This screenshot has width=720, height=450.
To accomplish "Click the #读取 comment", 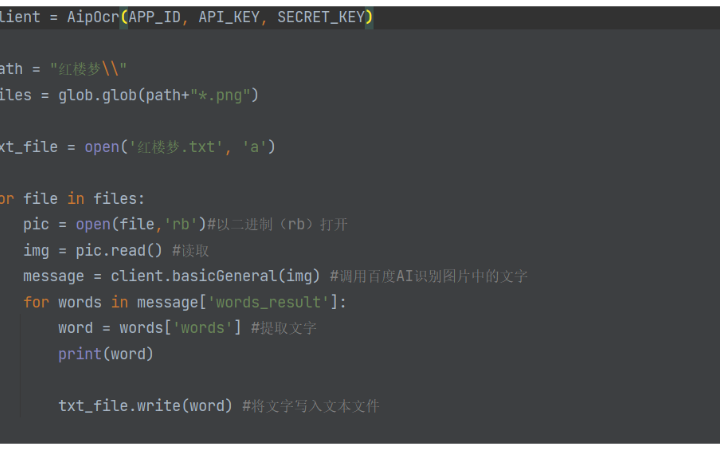I will coord(191,251).
